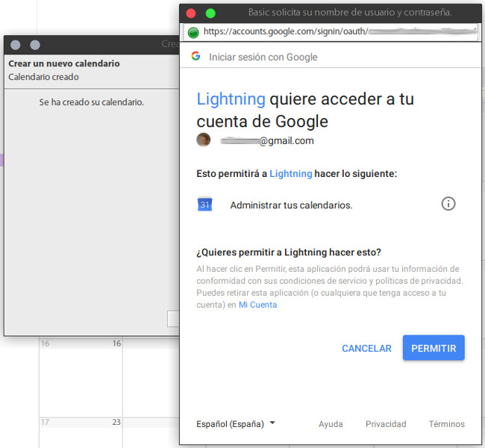This screenshot has width=485, height=448.
Task: Click the Google G logo
Action: pos(195,56)
